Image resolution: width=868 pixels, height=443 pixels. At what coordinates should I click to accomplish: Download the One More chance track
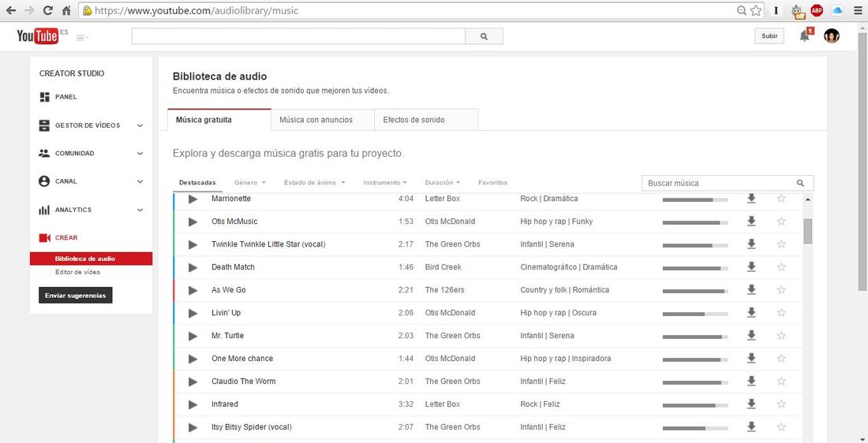coord(751,358)
